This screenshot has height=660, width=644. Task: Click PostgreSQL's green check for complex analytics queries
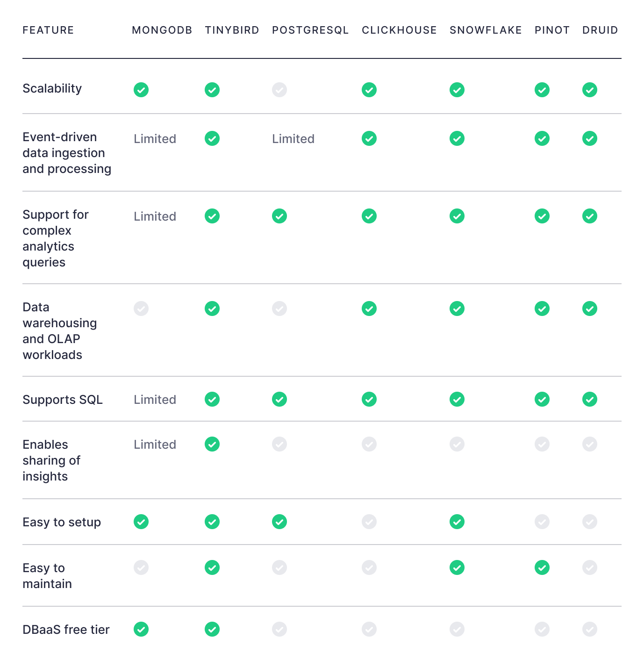279,216
